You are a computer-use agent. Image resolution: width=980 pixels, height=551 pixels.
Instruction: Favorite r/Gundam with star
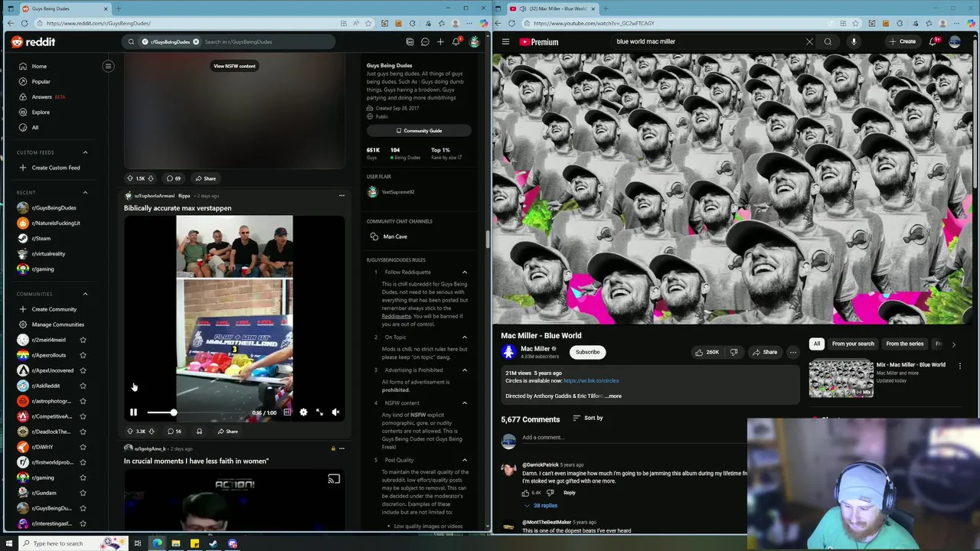83,493
